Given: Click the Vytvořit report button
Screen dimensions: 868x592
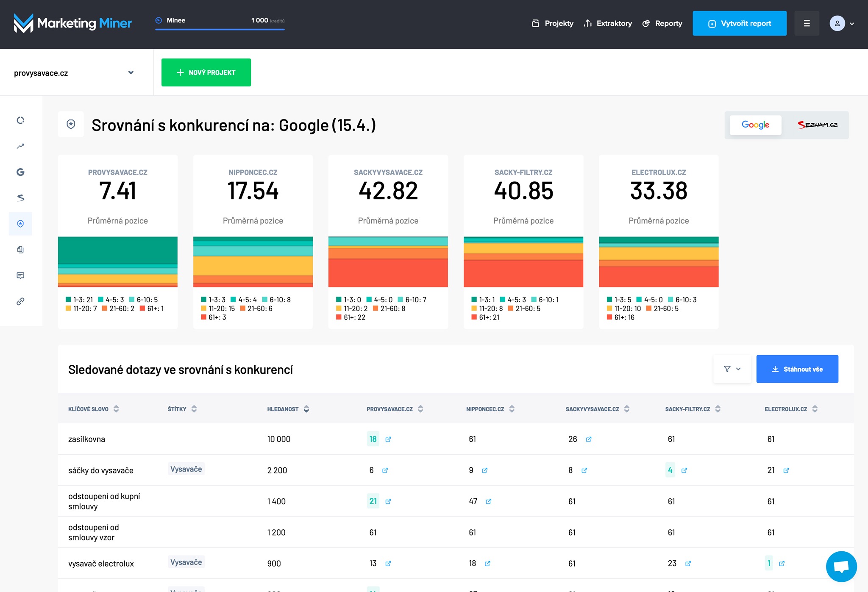Looking at the screenshot, I should tap(740, 23).
